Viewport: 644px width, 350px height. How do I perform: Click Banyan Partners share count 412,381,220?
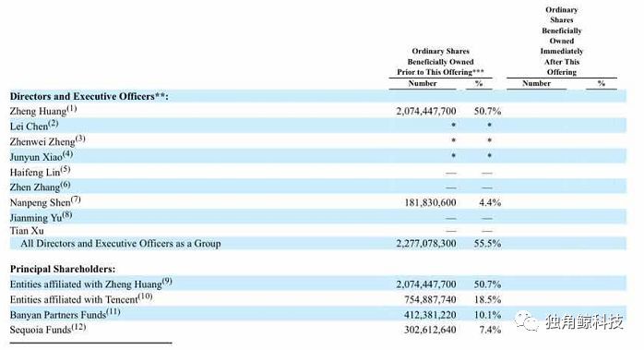[430, 315]
